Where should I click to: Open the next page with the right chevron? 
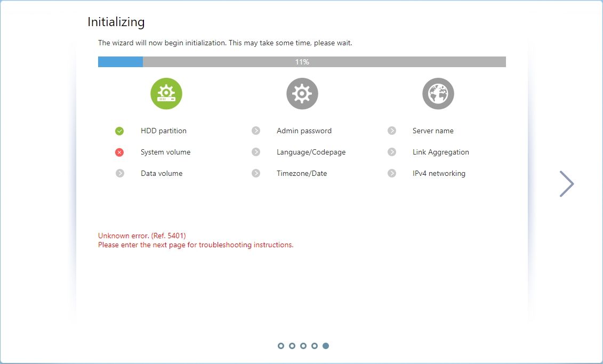click(x=566, y=183)
